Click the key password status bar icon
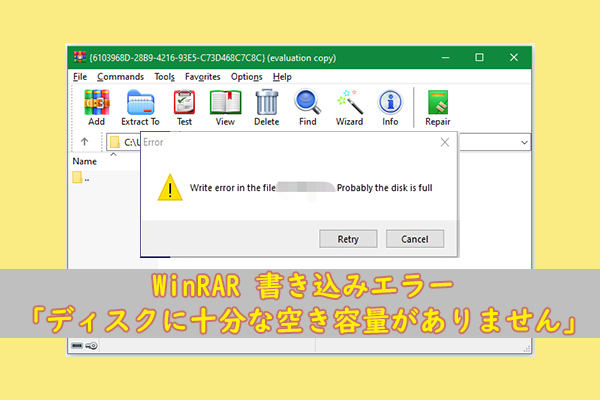 91,346
